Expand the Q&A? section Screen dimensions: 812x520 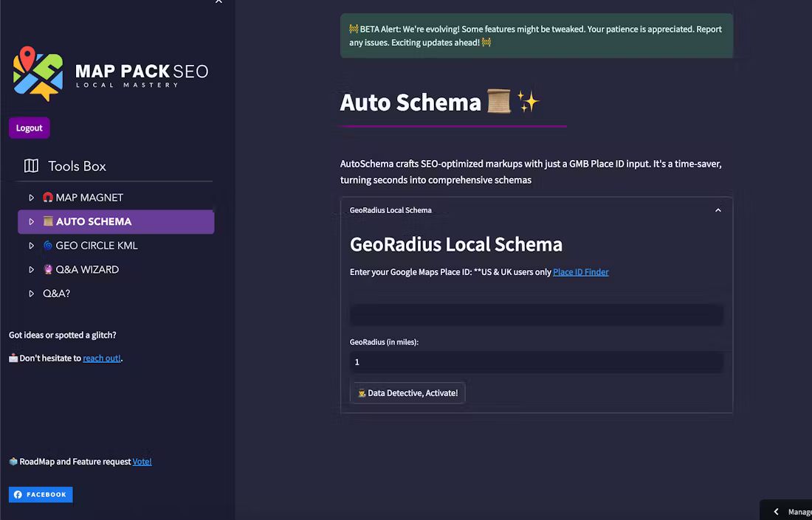tap(31, 293)
